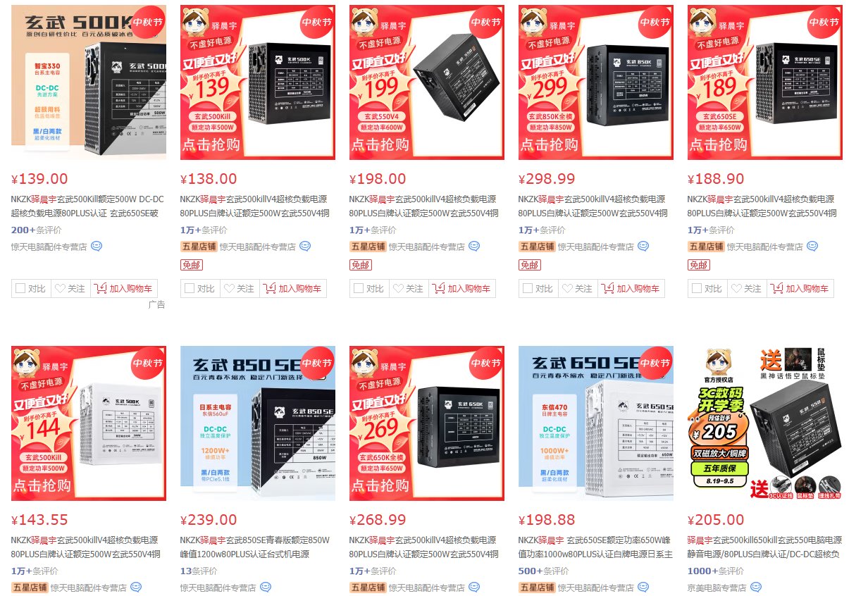Add the ¥138.00 power supply to cart
The height and width of the screenshot is (596, 868).
coord(293,288)
